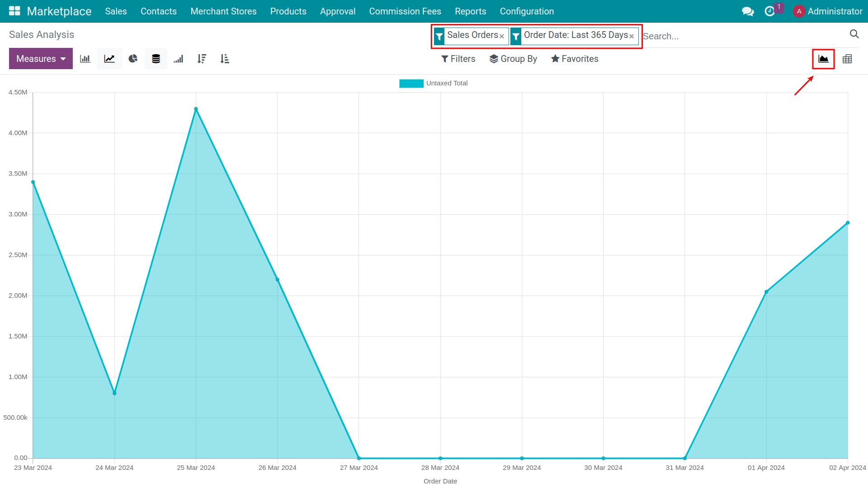Sort the chart data ascending
This screenshot has width=868, height=488.
click(225, 59)
